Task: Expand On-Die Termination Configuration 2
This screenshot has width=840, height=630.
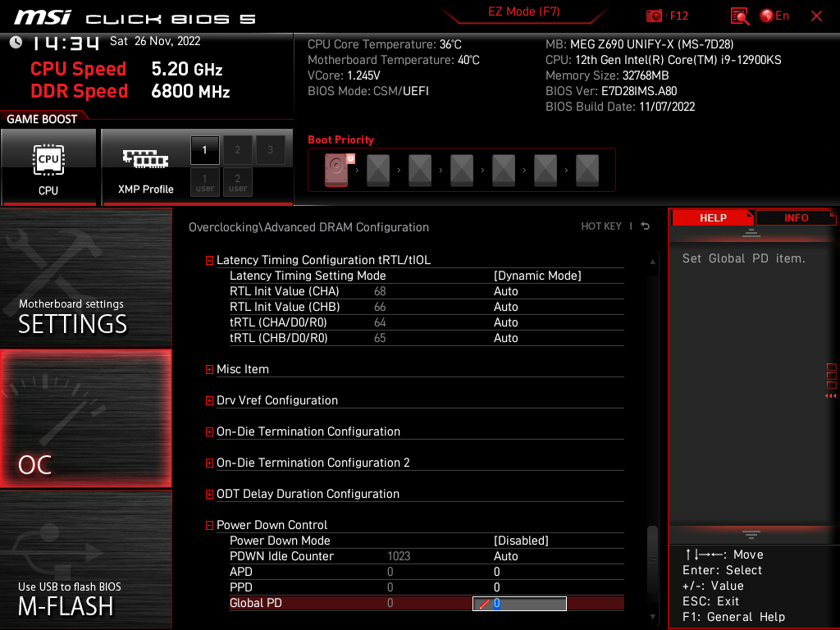Action: (x=209, y=463)
